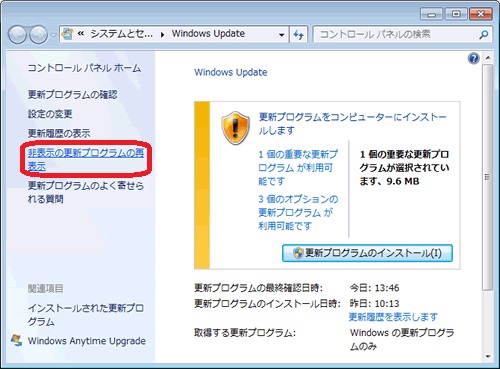The height and width of the screenshot is (369, 500).
Task: Click 更新プログラムのインストール(I) button
Action: [x=367, y=253]
